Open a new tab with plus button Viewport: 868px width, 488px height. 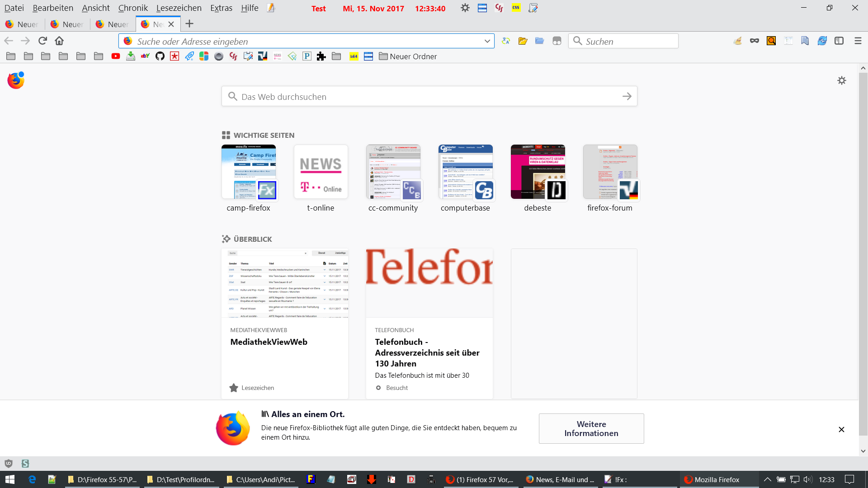[189, 23]
